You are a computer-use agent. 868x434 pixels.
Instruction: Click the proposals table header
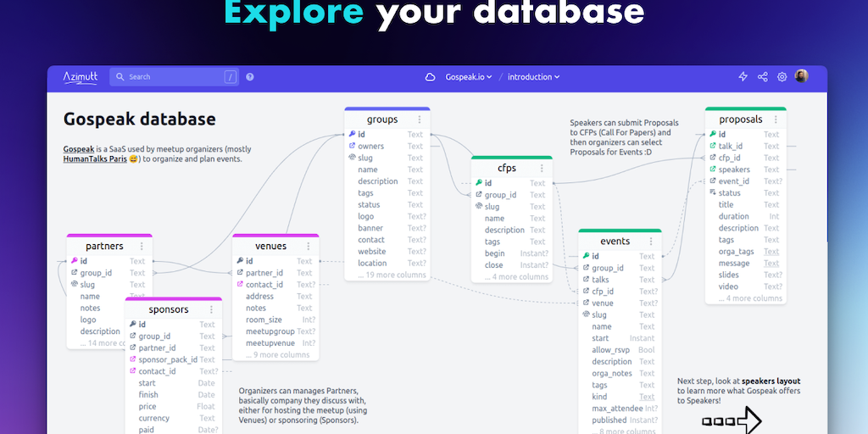point(746,119)
